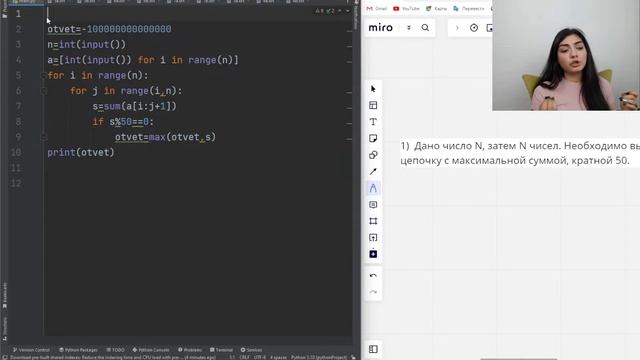The image size is (640, 360).
Task: Select the Comment tool in Miro
Action: click(373, 204)
